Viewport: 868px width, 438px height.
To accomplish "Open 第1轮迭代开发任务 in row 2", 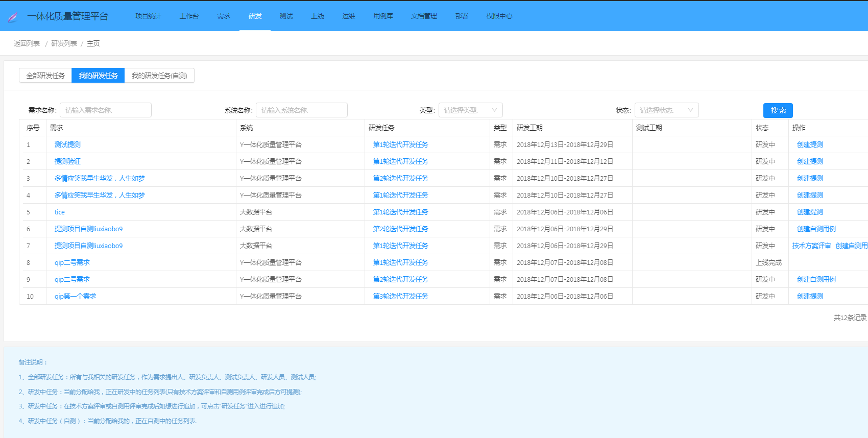I will click(401, 161).
